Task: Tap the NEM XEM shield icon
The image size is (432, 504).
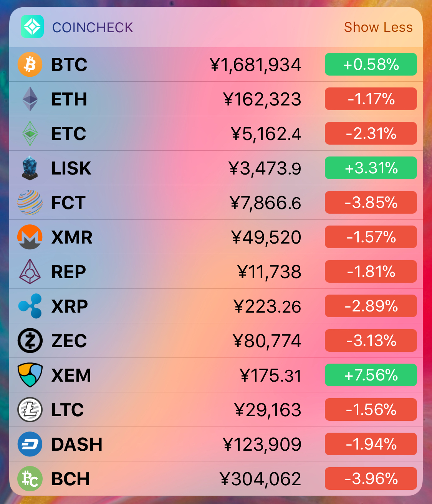Action: point(30,375)
